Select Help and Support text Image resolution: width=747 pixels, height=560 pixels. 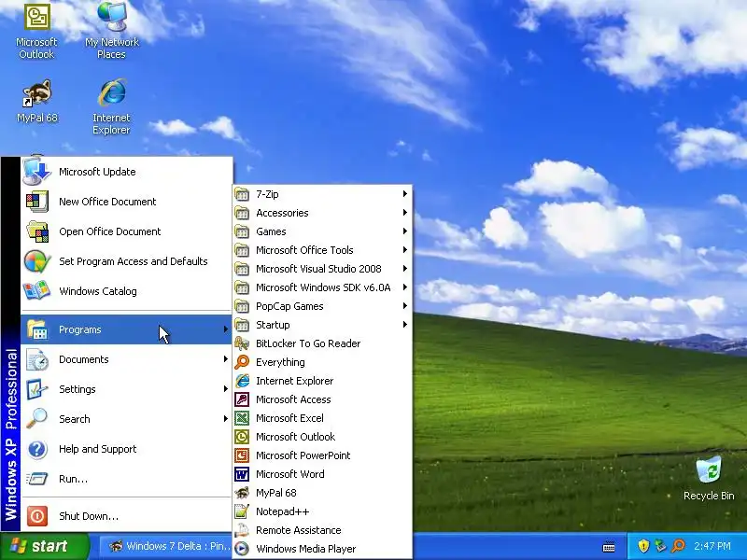coord(98,449)
